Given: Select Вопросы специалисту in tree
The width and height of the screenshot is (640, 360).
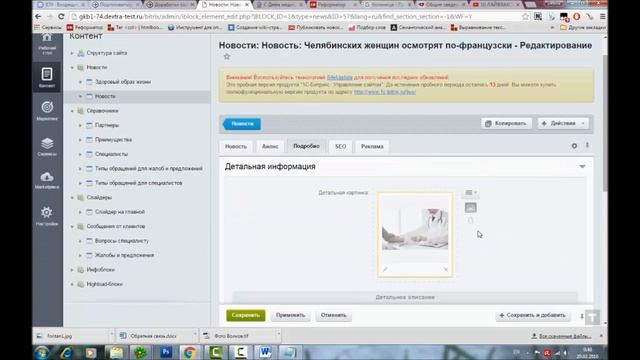Looking at the screenshot, I should (122, 241).
